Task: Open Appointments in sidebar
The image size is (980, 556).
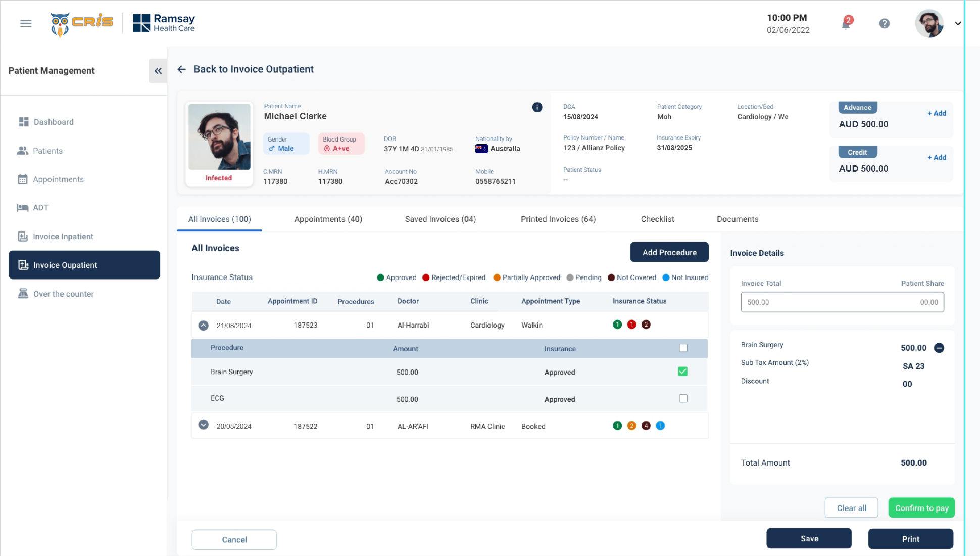Action: pyautogui.click(x=58, y=179)
